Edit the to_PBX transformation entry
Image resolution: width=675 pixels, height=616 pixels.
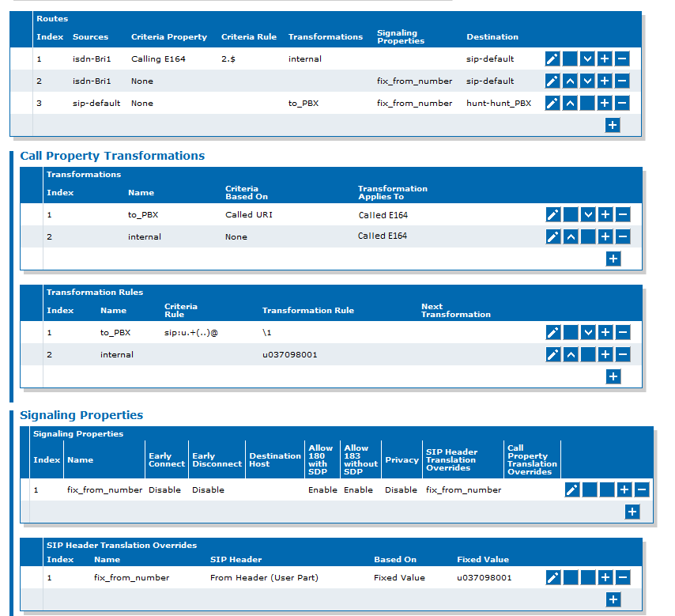[x=553, y=214]
